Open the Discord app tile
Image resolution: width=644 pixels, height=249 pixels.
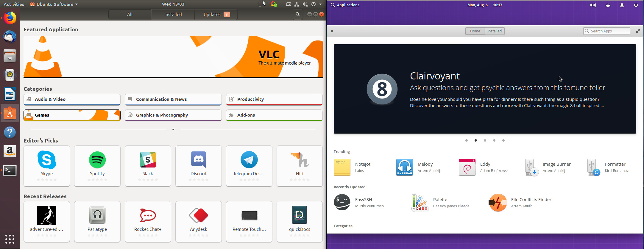coord(199,166)
